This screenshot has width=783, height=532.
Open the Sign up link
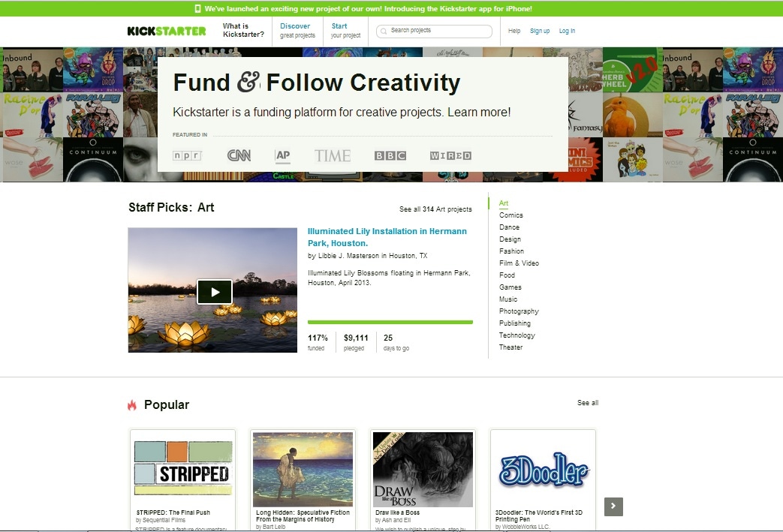[x=539, y=31]
